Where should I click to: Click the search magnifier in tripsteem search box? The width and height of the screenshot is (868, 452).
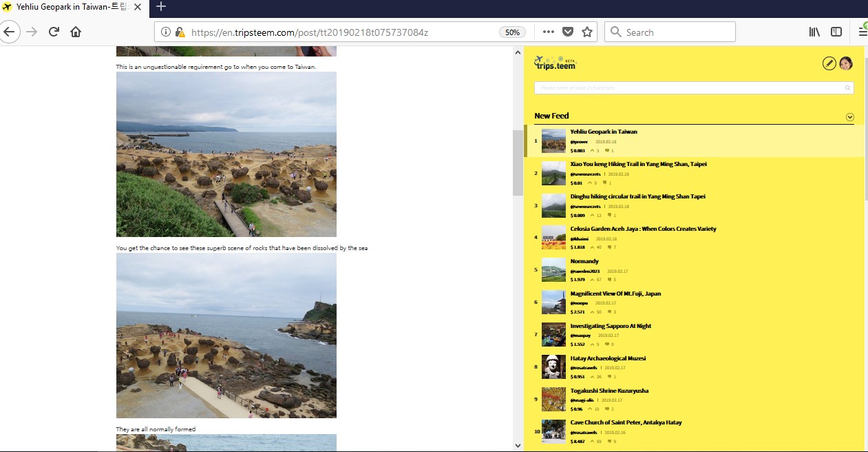[847, 88]
